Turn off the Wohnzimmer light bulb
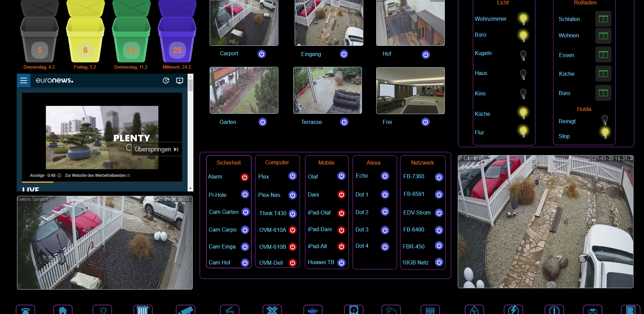 (523, 19)
